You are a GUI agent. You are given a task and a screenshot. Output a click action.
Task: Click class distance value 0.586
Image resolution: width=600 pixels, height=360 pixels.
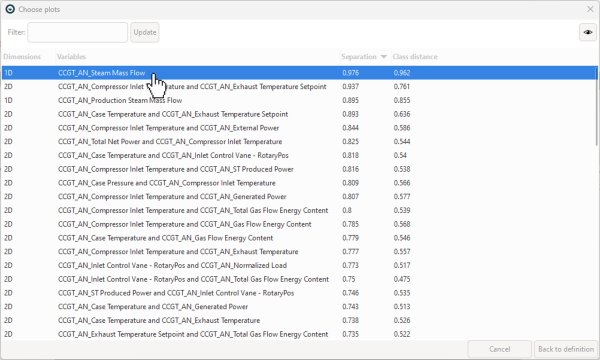[x=402, y=128]
